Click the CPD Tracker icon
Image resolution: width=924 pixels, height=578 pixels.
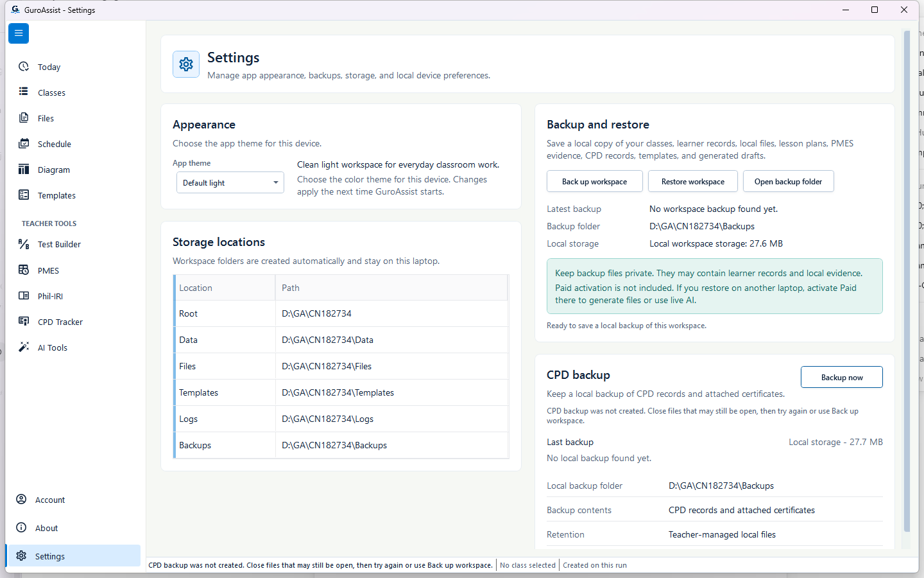tap(24, 321)
